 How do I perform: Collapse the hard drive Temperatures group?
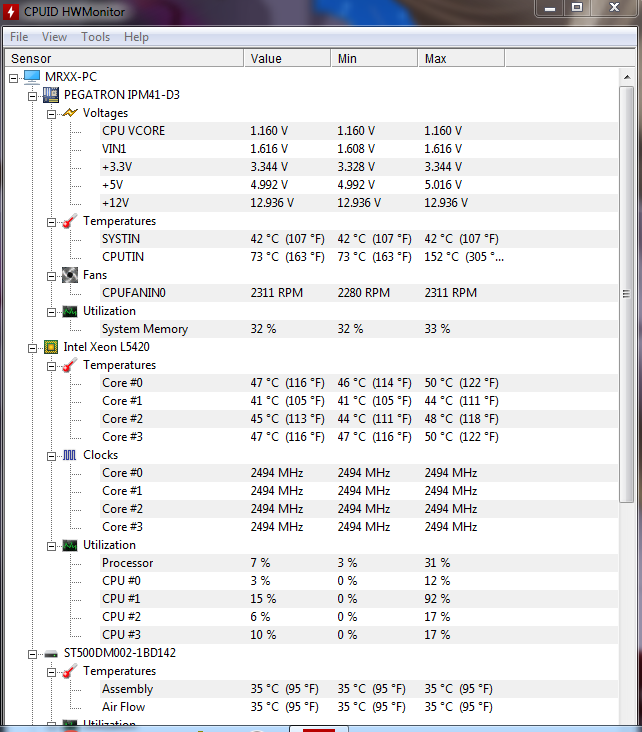[51, 673]
